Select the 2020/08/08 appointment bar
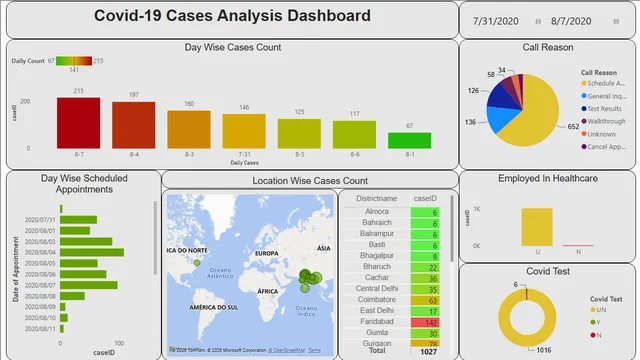The image size is (640, 360). (x=72, y=296)
